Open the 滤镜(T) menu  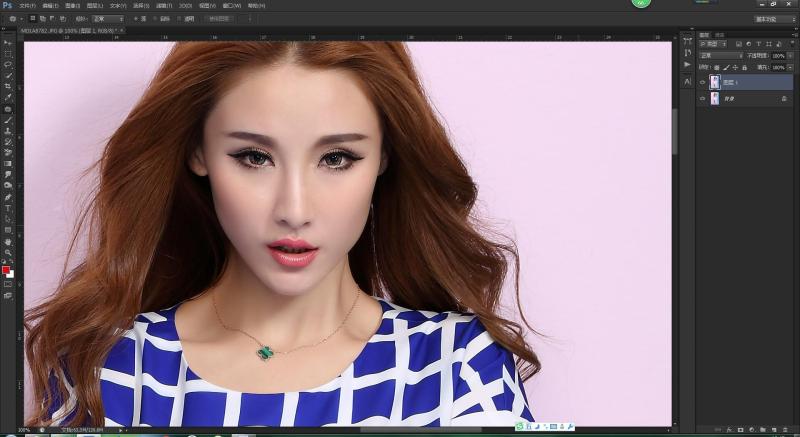(164, 6)
